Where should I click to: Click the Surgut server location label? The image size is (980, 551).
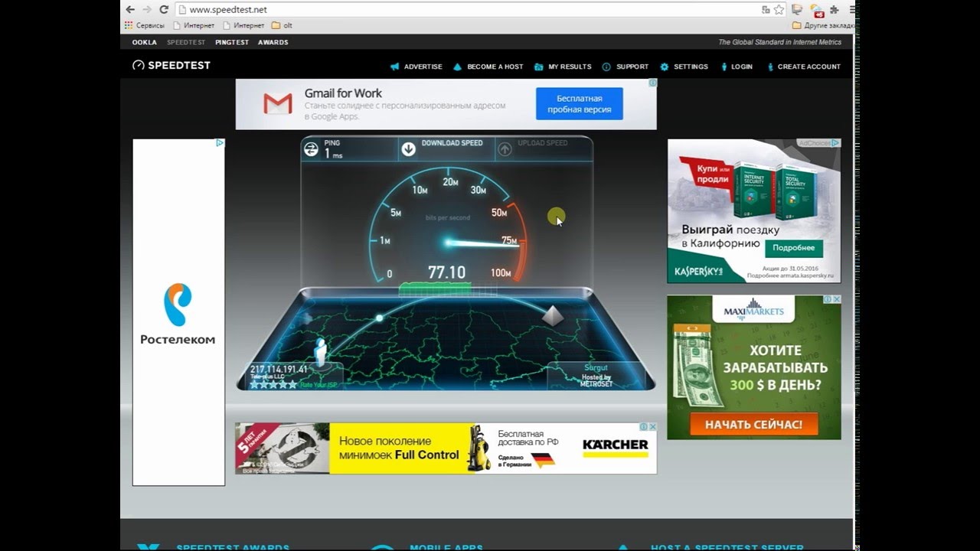tap(596, 368)
